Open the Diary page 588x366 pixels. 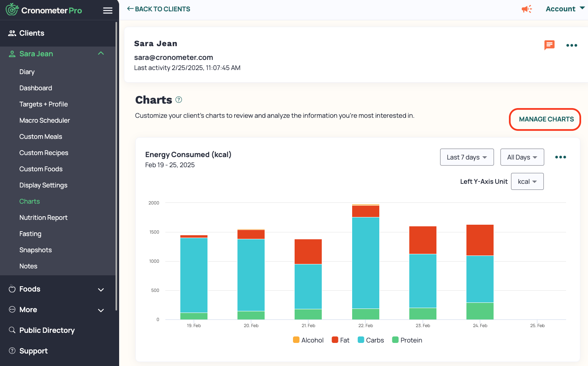(27, 72)
